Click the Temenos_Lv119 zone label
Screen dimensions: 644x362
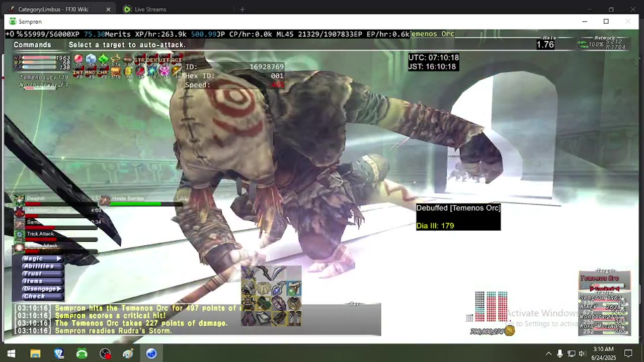point(44,77)
